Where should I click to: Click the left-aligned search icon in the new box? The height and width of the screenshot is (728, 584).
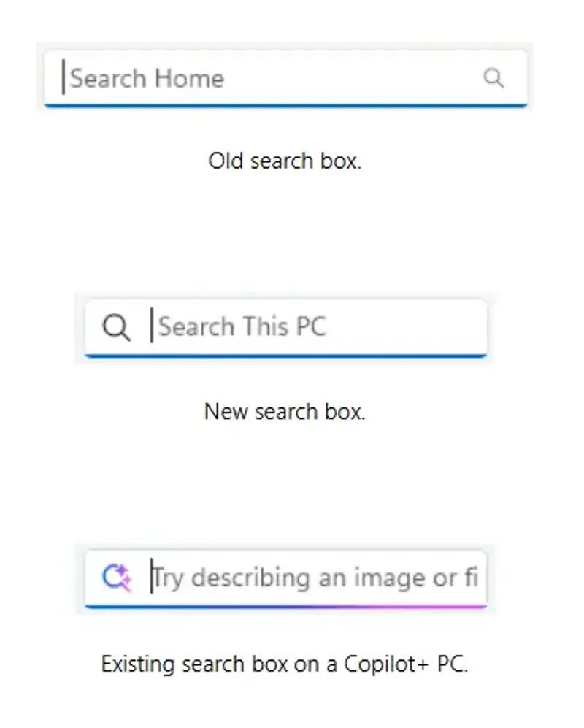[116, 327]
